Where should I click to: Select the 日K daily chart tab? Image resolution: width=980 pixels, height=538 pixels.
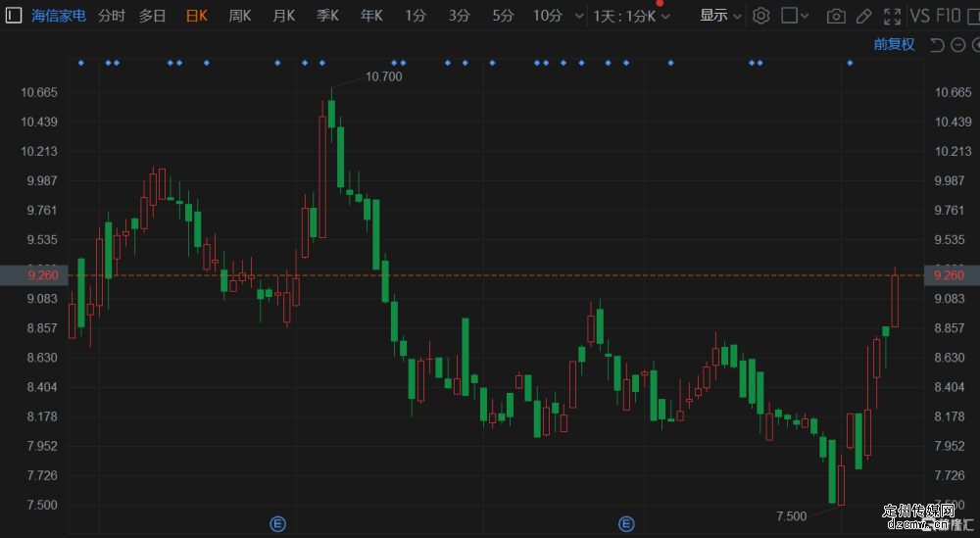(x=197, y=16)
